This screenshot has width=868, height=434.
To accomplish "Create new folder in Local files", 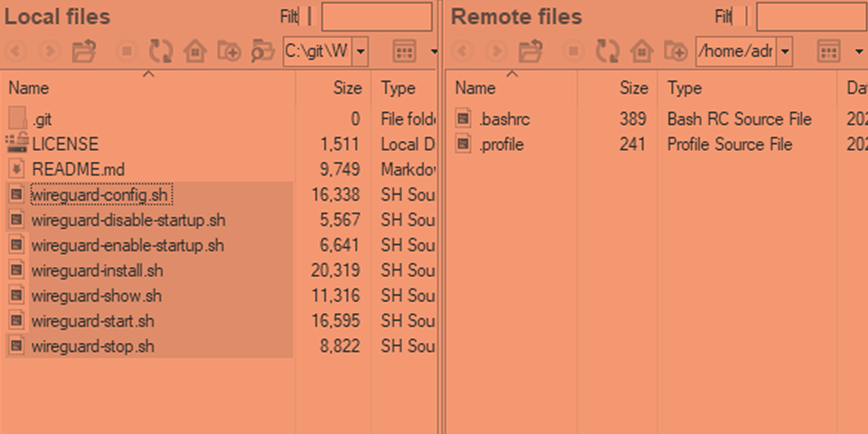I will click(229, 52).
